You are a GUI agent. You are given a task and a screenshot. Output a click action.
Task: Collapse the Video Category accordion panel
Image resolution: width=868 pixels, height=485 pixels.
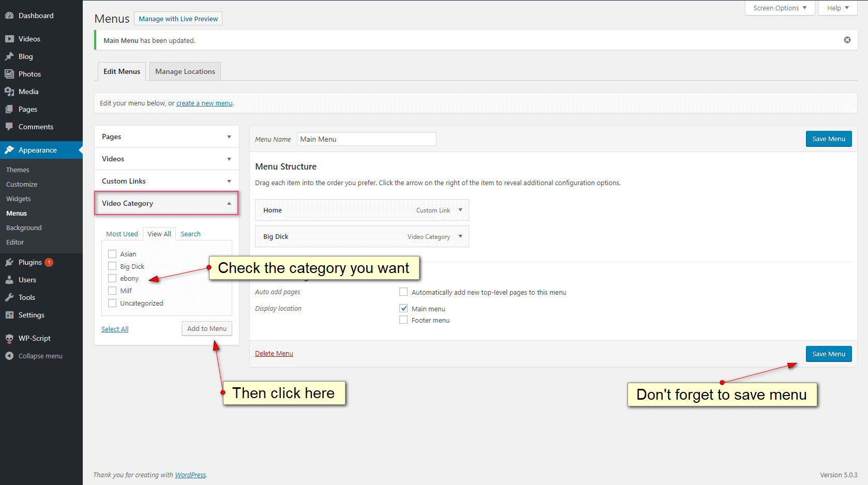click(167, 203)
